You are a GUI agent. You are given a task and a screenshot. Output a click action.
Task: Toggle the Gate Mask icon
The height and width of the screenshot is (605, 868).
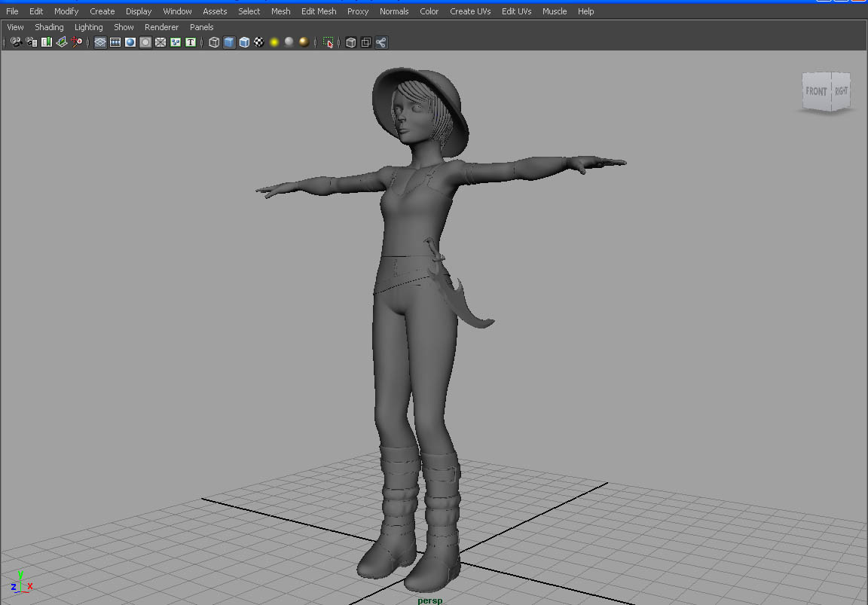click(x=145, y=43)
